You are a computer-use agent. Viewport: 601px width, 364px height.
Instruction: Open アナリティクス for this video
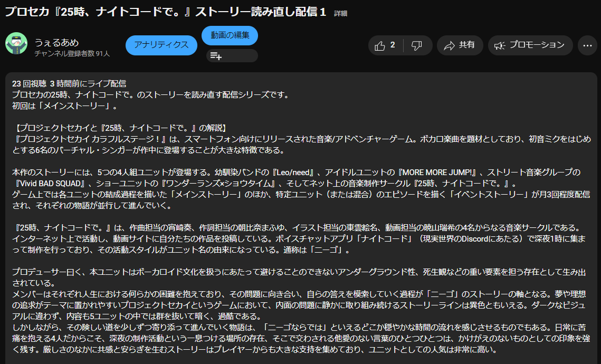pos(161,45)
